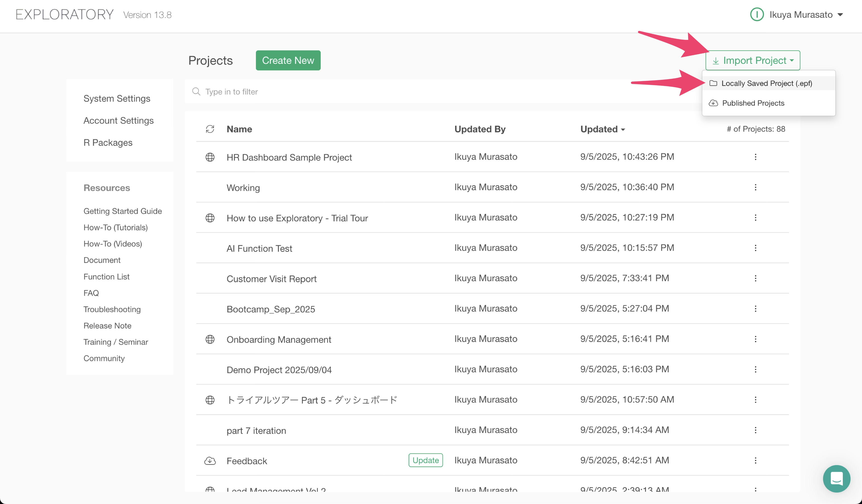
Task: Open Onboarding Management project
Action: (279, 339)
